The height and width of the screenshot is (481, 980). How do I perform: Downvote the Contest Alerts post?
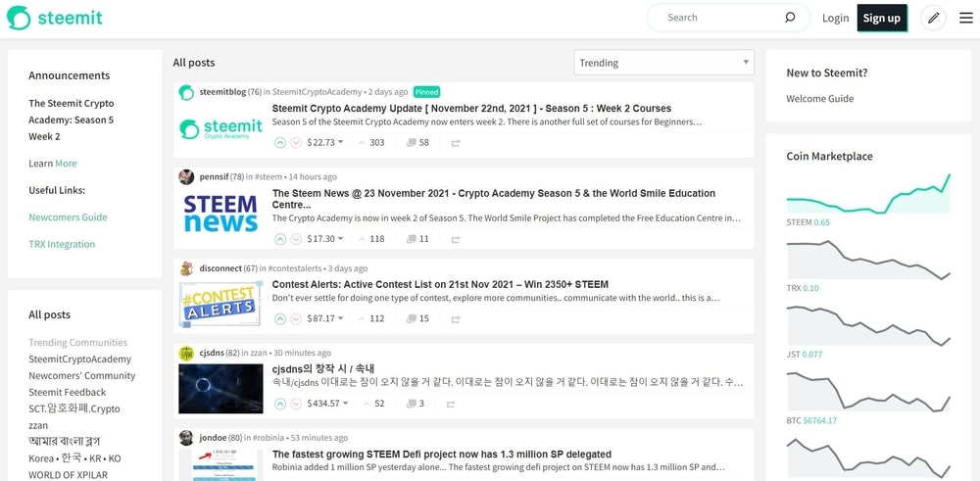(296, 318)
